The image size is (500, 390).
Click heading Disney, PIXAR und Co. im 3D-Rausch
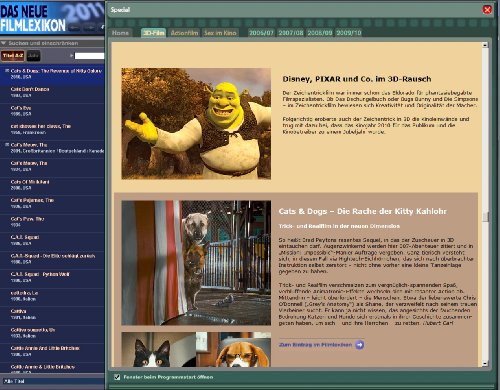(x=357, y=79)
